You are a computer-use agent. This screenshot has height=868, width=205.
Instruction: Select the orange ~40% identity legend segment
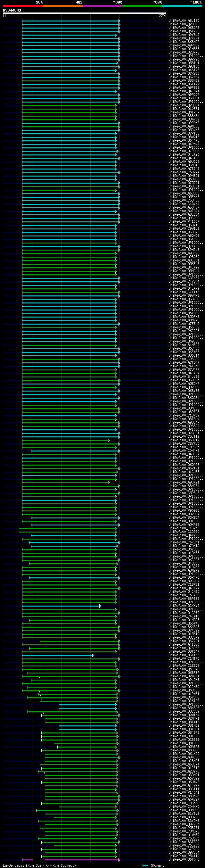coord(63,6)
